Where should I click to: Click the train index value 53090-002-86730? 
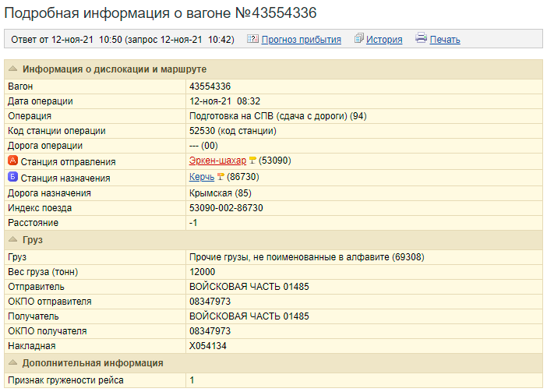click(226, 208)
